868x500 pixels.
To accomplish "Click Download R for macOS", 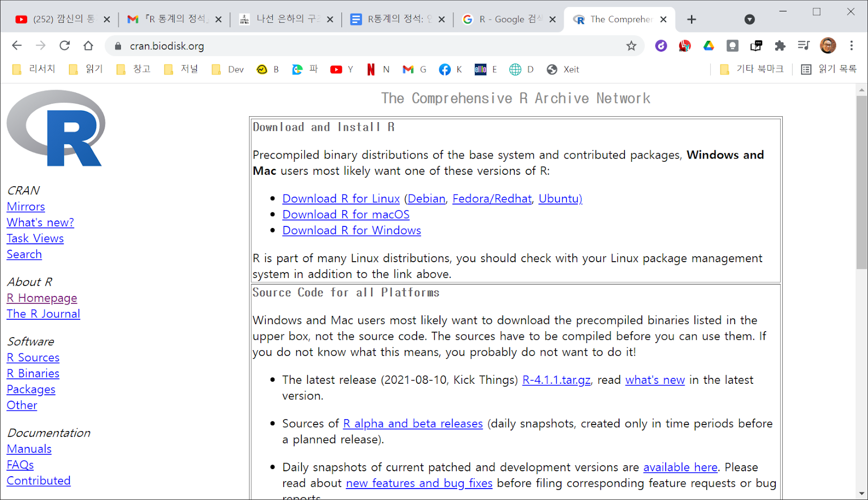I will click(346, 214).
